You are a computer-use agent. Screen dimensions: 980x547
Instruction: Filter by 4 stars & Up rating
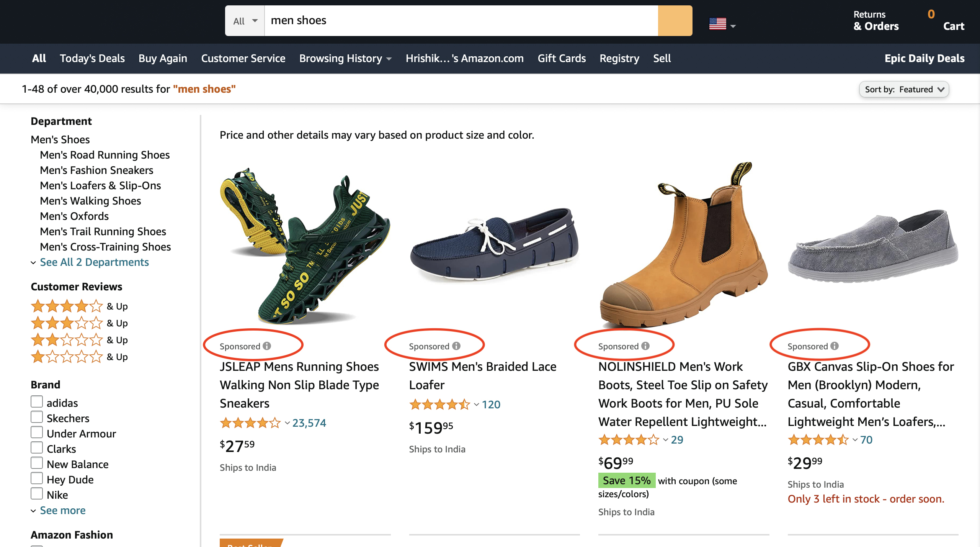click(x=79, y=306)
